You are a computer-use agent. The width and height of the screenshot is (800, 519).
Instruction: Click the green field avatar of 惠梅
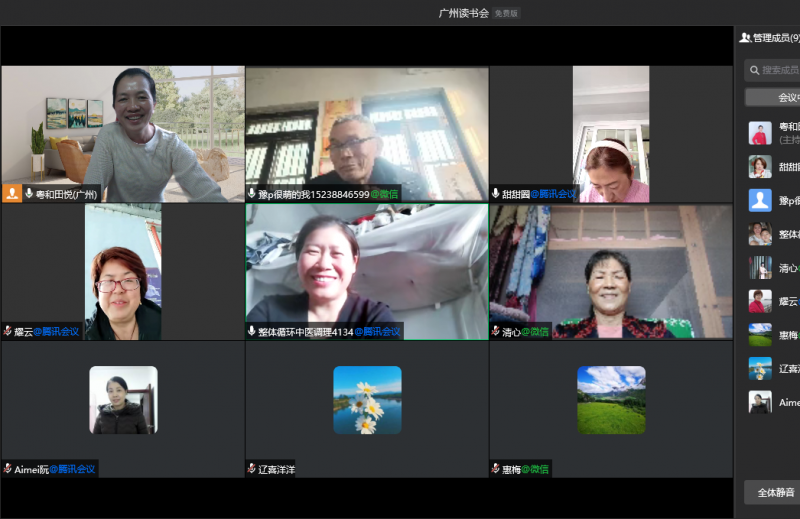[x=611, y=399]
